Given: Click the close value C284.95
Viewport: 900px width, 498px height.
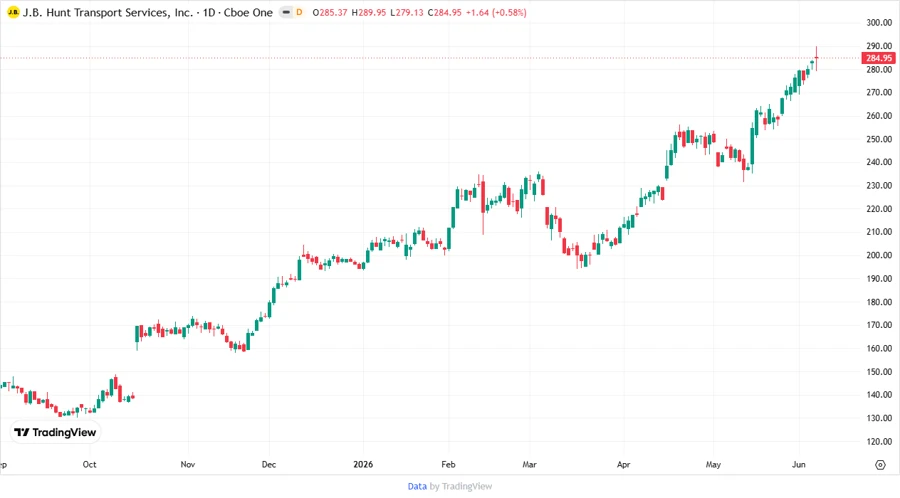Looking at the screenshot, I should point(444,12).
